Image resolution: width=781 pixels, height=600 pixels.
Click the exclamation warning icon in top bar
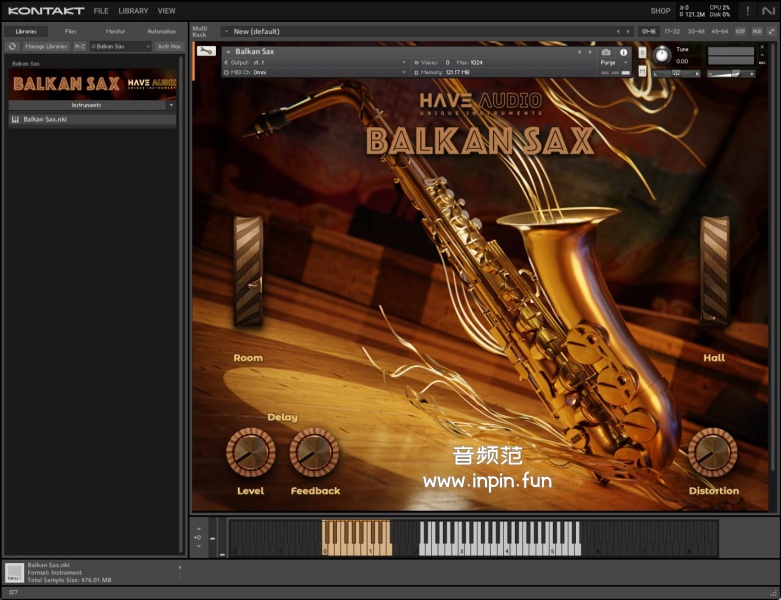tap(747, 11)
